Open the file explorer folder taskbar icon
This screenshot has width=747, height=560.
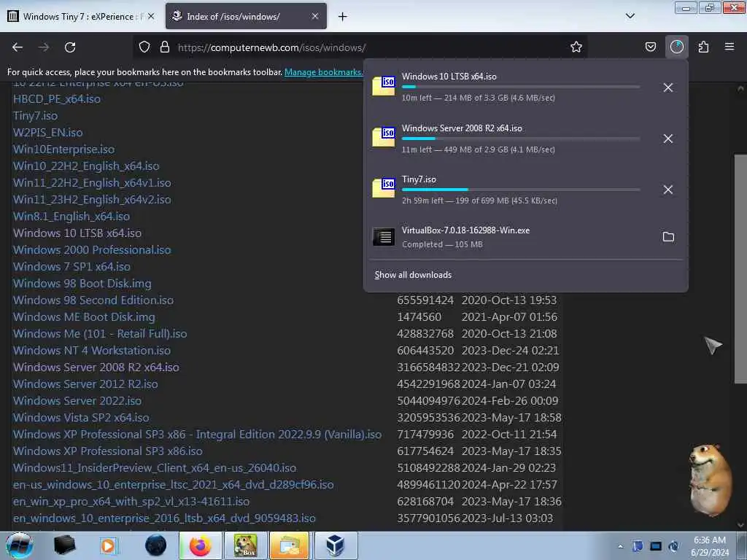290,545
